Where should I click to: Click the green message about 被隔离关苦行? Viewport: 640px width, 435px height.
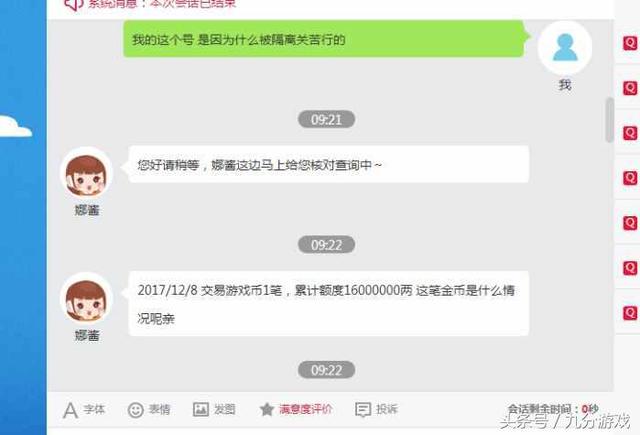click(324, 39)
